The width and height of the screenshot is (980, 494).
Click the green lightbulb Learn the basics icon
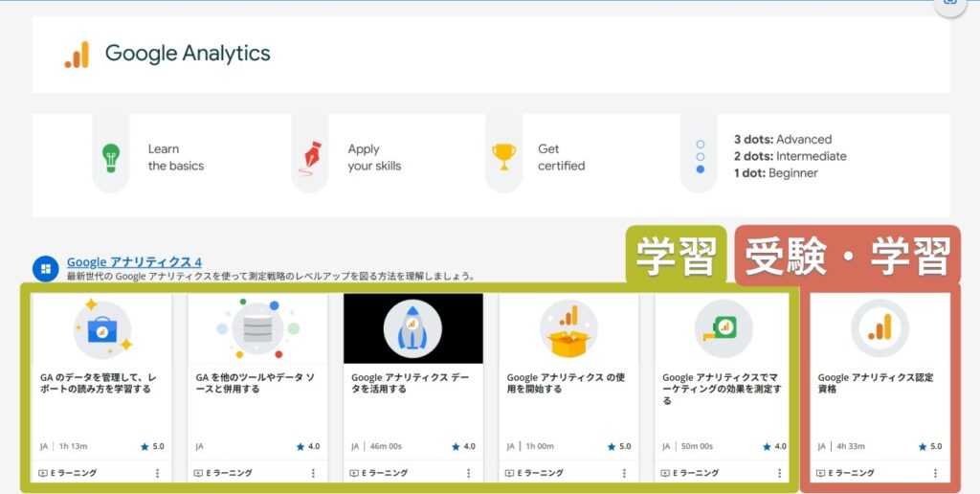click(111, 157)
